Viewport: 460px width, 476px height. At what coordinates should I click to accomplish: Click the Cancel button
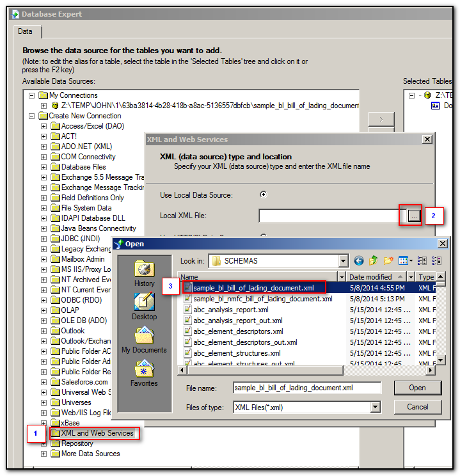pyautogui.click(x=417, y=407)
